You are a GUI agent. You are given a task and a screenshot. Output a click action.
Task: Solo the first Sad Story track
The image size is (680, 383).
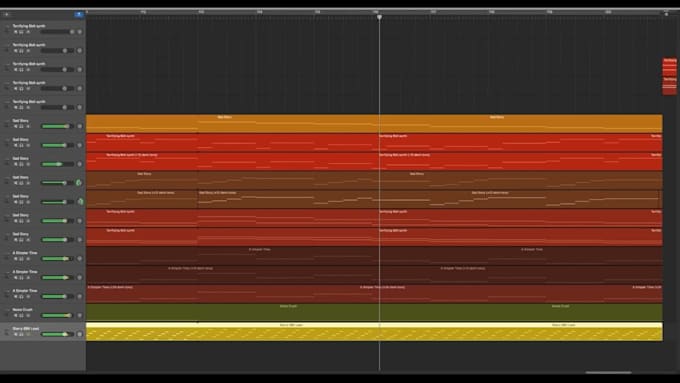[x=21, y=127]
